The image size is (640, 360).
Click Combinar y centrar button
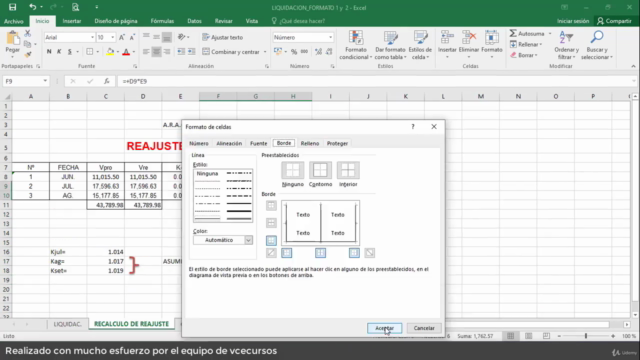(231, 52)
